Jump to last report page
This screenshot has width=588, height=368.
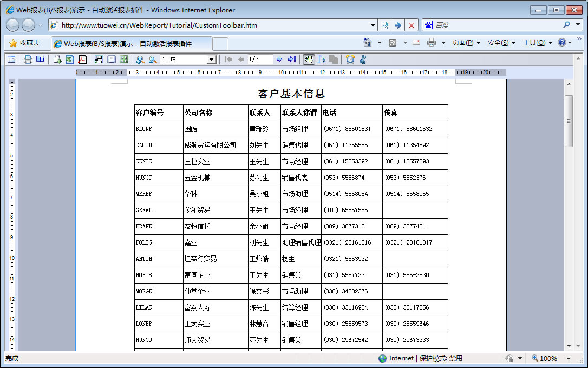pyautogui.click(x=292, y=60)
